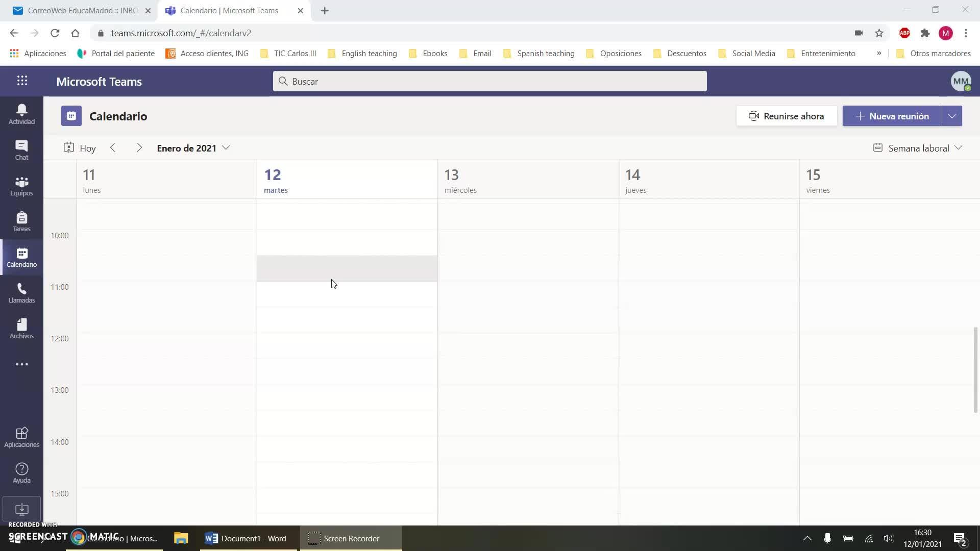The image size is (980, 551).
Task: Expand the Nueva reunión arrow dropdown
Action: click(x=952, y=116)
